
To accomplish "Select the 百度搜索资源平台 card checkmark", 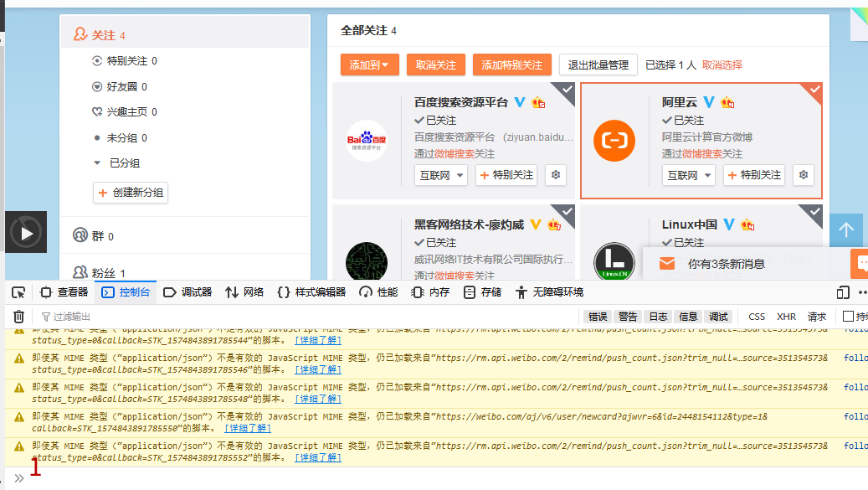I will tap(567, 90).
